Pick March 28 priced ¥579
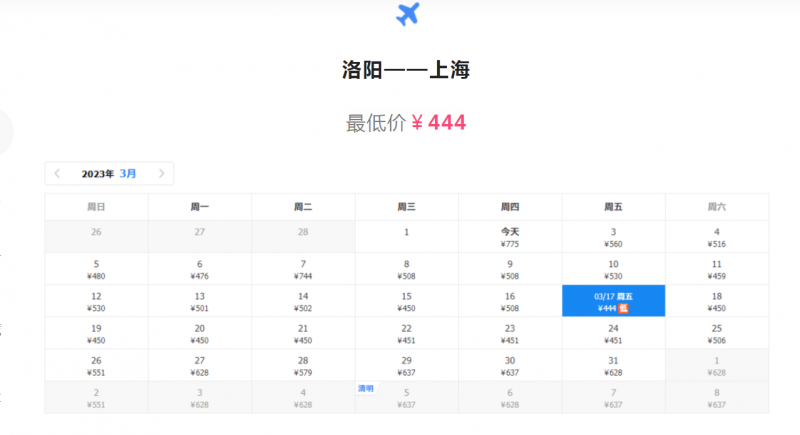The height and width of the screenshot is (435, 800). (303, 365)
